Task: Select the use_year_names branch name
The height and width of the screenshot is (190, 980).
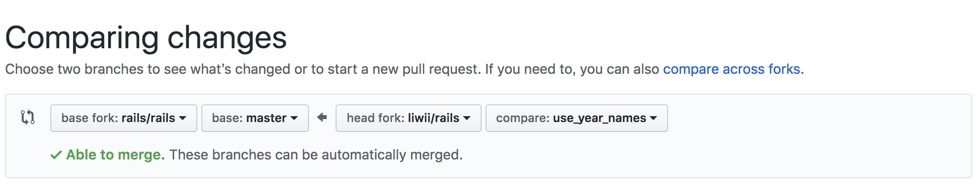Action: tap(600, 118)
